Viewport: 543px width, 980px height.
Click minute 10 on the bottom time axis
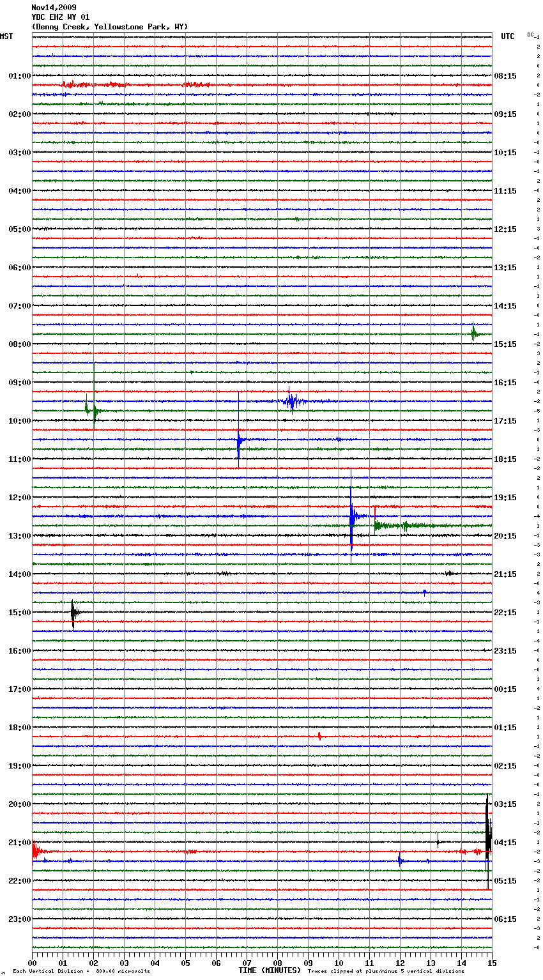(339, 962)
